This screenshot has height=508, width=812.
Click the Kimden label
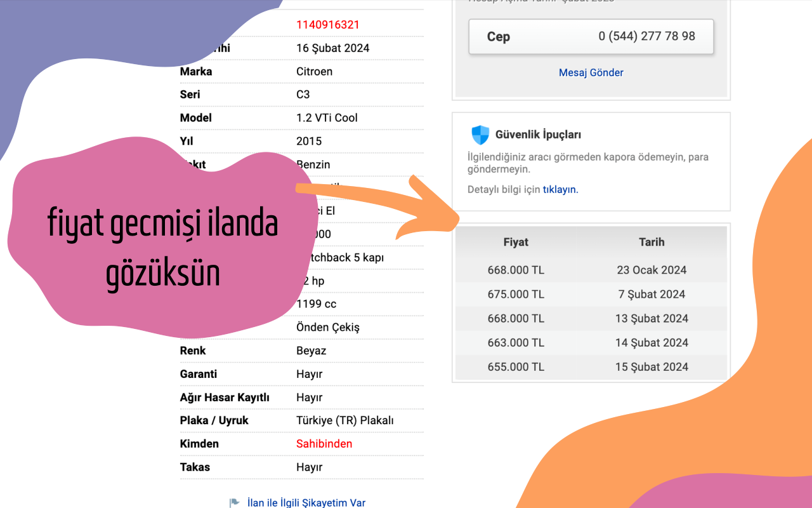tap(199, 444)
